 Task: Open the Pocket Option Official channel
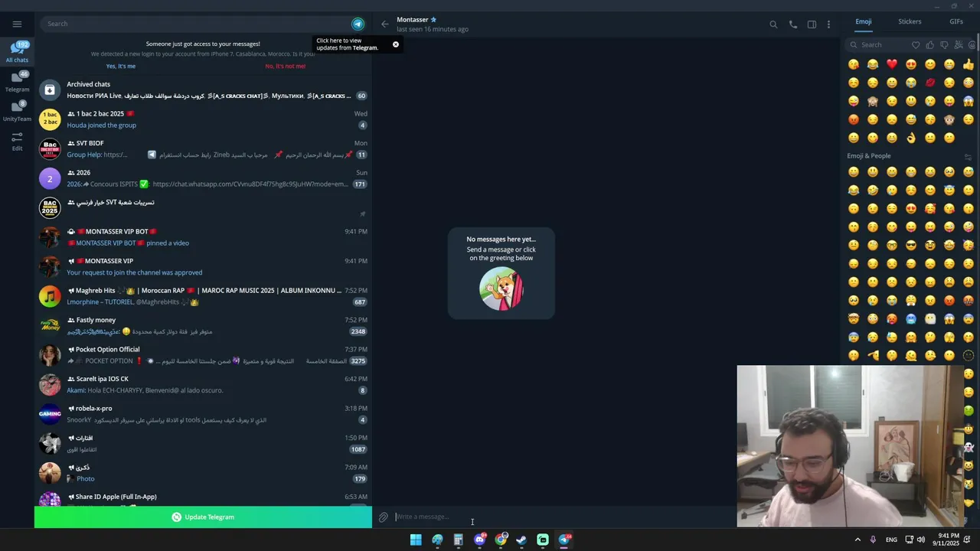[203, 355]
